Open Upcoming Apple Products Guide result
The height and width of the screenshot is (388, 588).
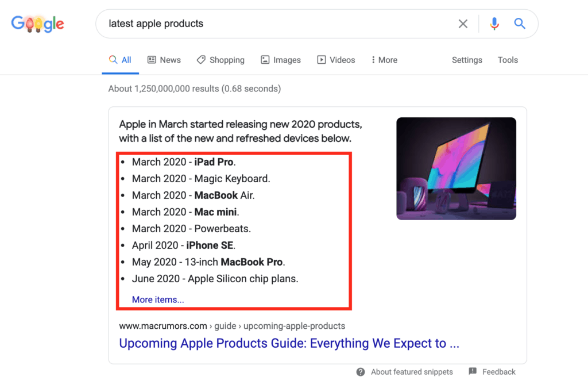tap(289, 343)
